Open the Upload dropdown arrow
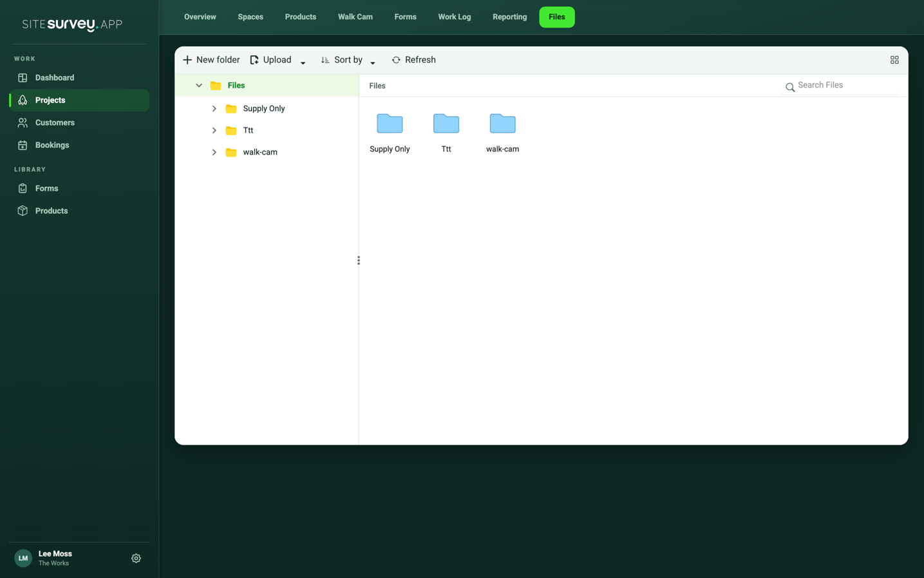The height and width of the screenshot is (578, 924). tap(303, 63)
